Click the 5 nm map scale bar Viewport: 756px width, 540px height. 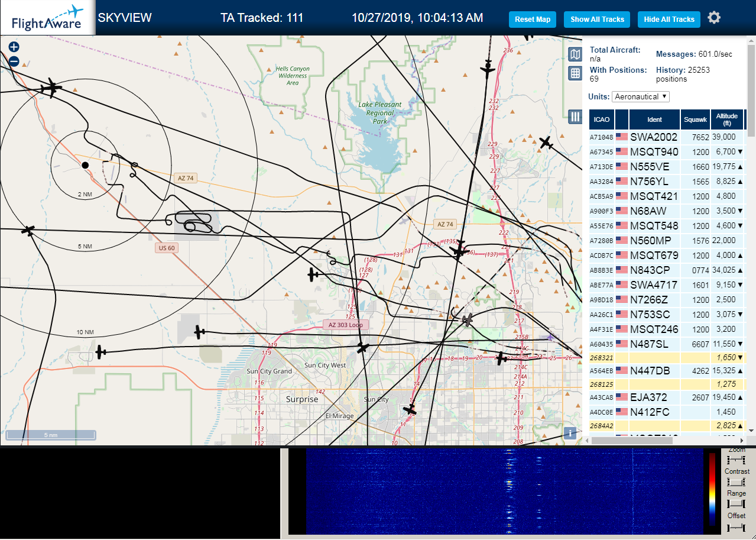pos(51,435)
